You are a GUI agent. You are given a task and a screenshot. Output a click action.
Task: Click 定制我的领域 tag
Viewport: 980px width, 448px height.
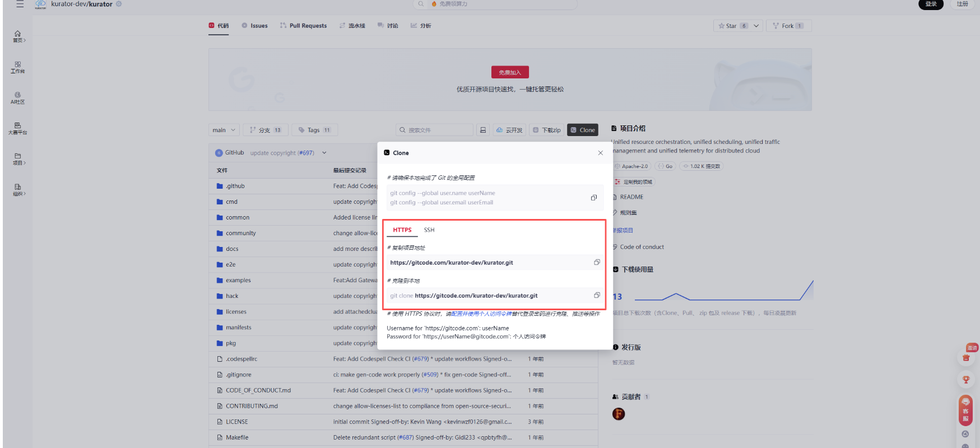[633, 182]
